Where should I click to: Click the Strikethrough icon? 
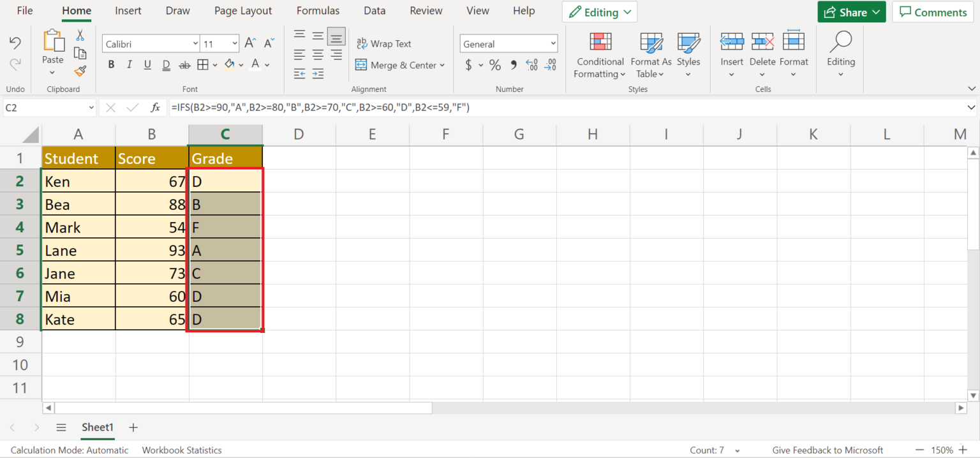pyautogui.click(x=184, y=64)
